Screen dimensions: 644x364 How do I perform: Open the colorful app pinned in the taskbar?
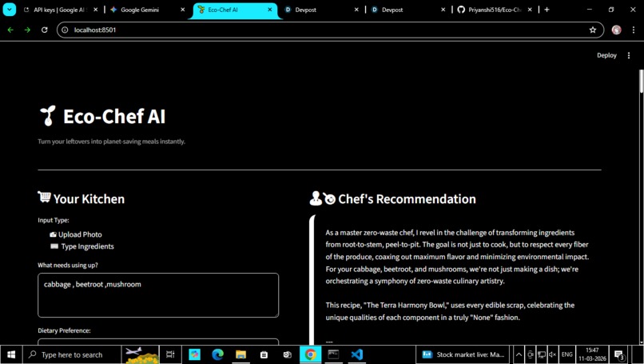194,354
